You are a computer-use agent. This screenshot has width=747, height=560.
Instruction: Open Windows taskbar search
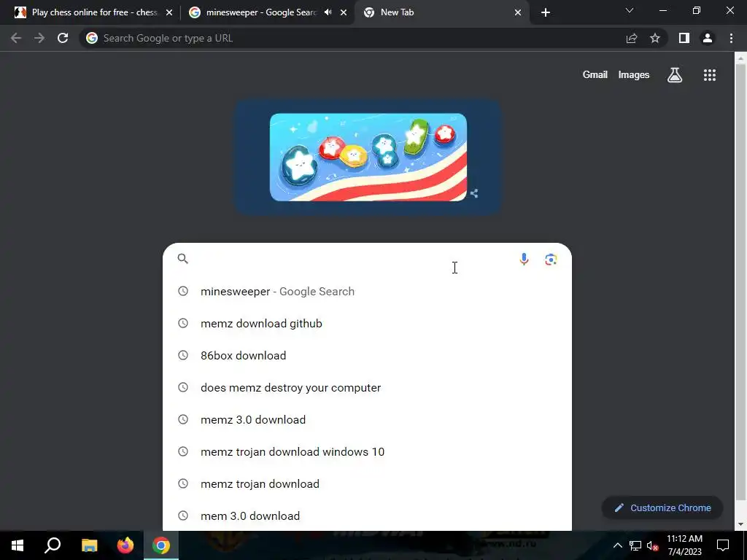[53, 545]
